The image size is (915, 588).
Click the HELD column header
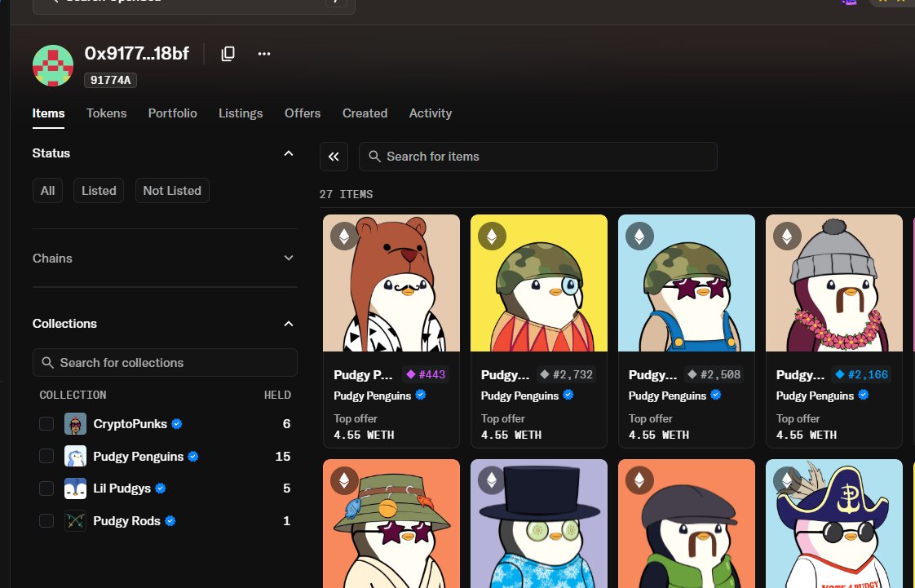pyautogui.click(x=277, y=395)
